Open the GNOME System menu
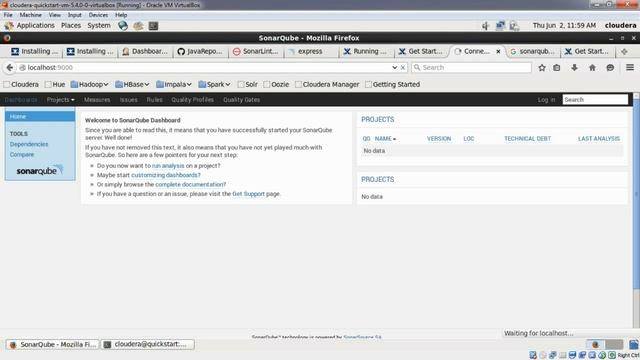640x360 pixels. pyautogui.click(x=98, y=26)
